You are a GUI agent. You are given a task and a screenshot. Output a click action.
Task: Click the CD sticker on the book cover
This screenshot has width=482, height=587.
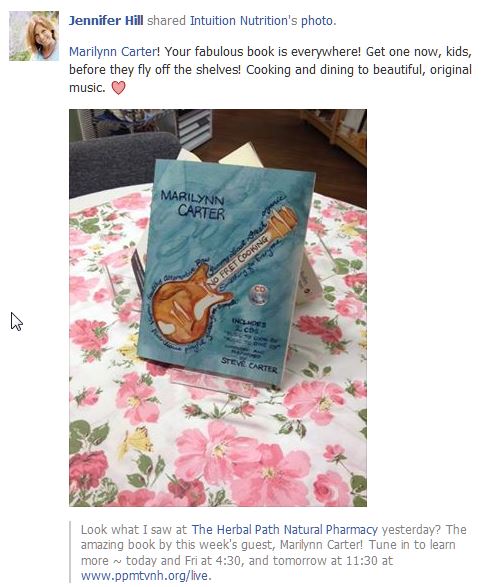(260, 293)
